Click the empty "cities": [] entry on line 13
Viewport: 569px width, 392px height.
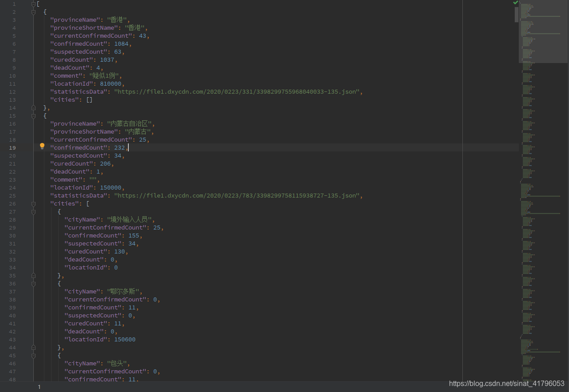point(72,100)
